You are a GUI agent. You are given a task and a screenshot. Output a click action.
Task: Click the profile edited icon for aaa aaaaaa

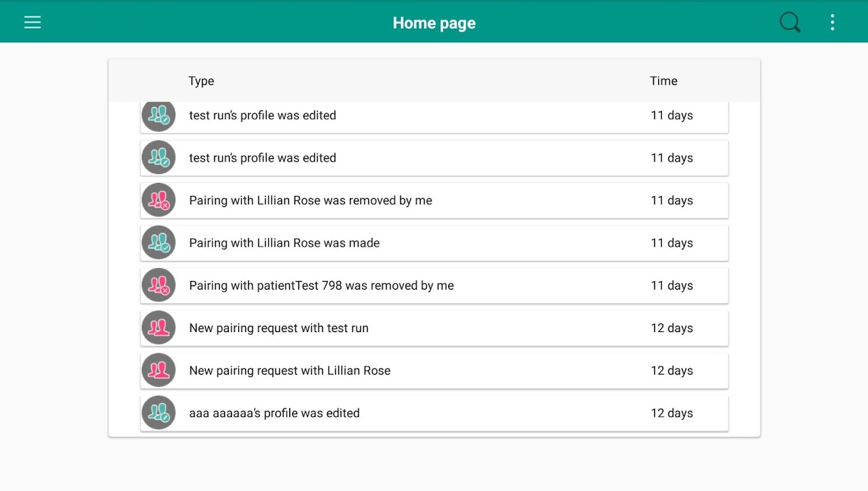[x=158, y=413]
